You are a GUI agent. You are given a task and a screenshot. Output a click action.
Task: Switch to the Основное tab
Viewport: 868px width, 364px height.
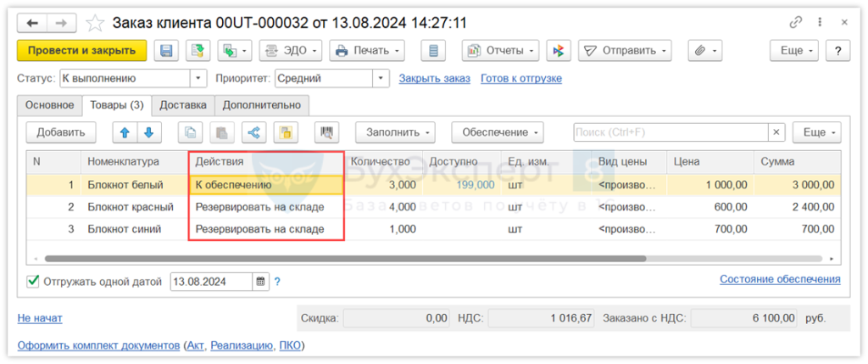49,106
